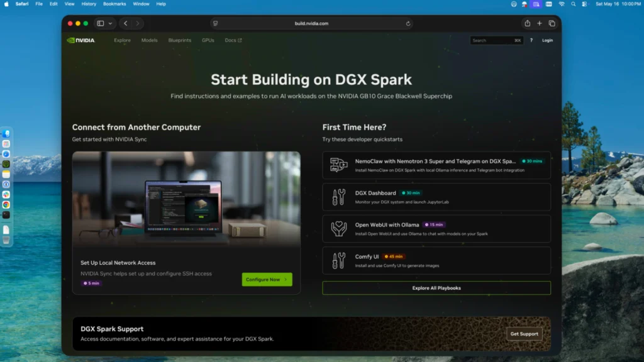Open the Blueprints navigation tab
This screenshot has height=362, width=644.
(x=179, y=40)
